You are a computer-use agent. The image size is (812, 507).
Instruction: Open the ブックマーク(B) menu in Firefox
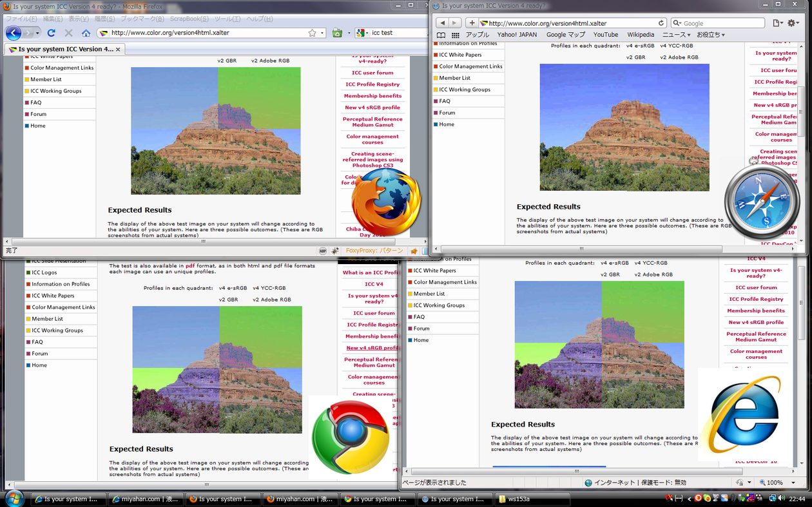(x=143, y=19)
